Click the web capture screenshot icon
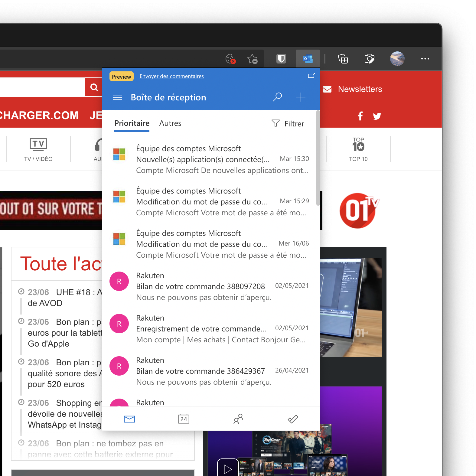 (x=369, y=59)
